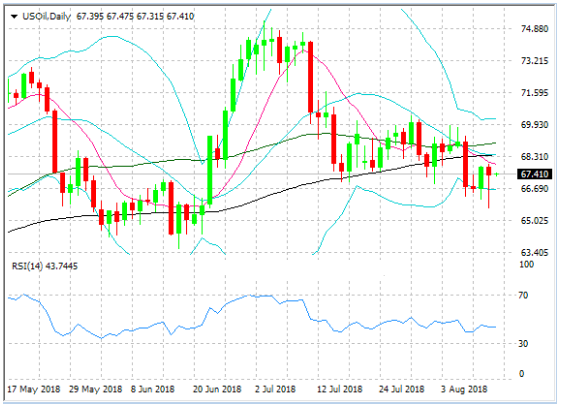The height and width of the screenshot is (407, 562).
Task: Select the 12 Jul 2018 date label
Action: [x=339, y=389]
